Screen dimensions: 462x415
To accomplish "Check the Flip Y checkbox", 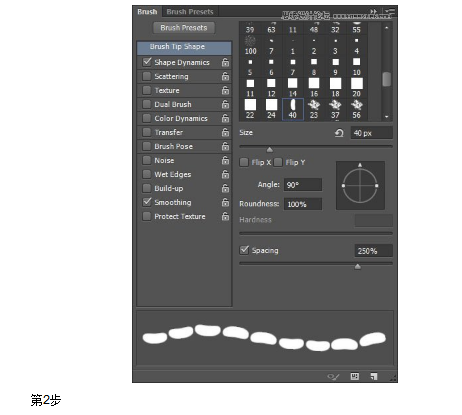I will 278,162.
